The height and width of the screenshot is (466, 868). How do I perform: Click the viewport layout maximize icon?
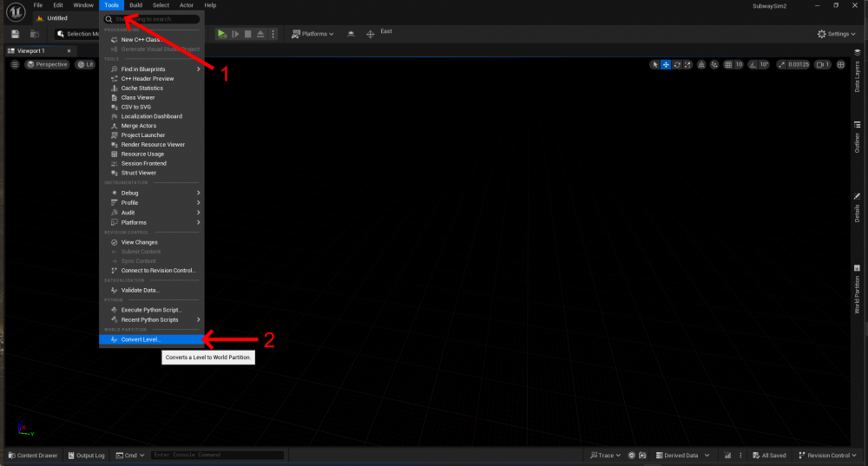click(840, 64)
